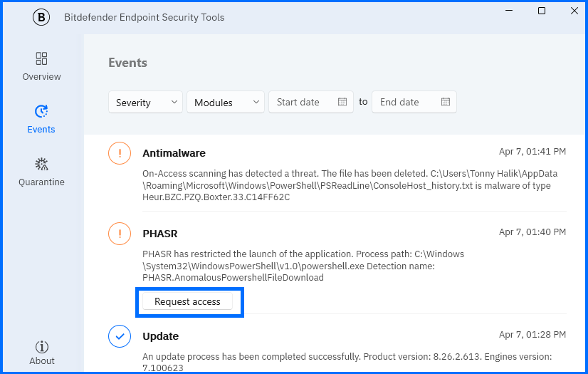Select the Update event entry title
Screen dimensions: 588x374
click(x=160, y=336)
